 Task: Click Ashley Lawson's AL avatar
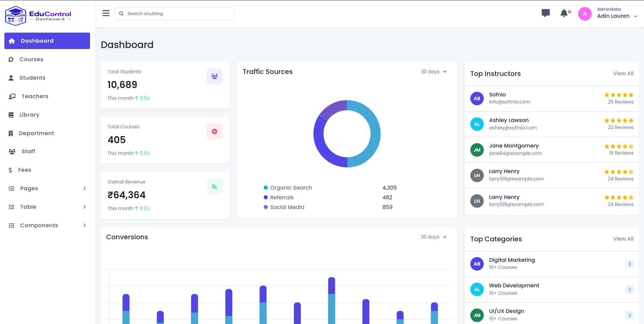click(477, 124)
